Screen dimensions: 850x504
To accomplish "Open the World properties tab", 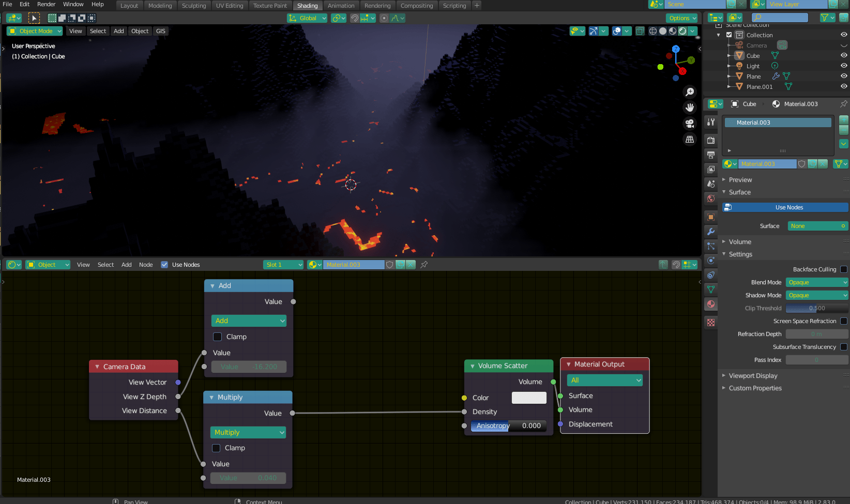I will click(710, 200).
